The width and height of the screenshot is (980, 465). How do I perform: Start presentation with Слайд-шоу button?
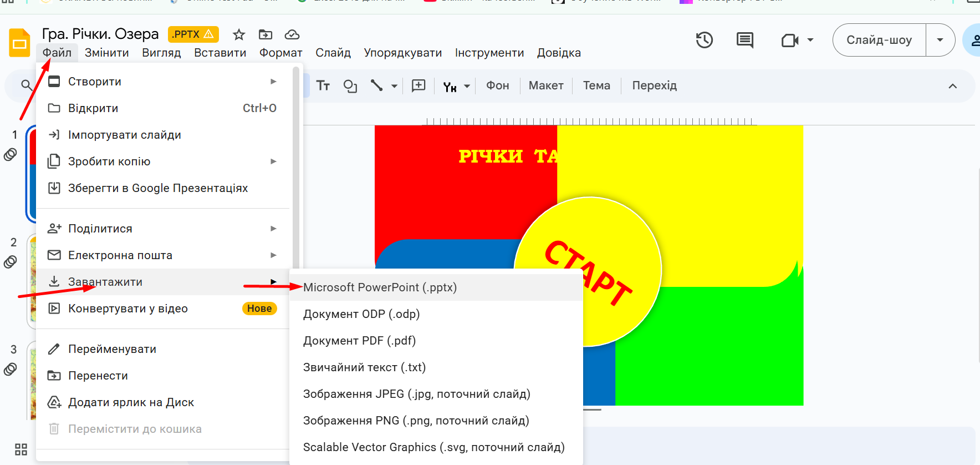pyautogui.click(x=879, y=40)
